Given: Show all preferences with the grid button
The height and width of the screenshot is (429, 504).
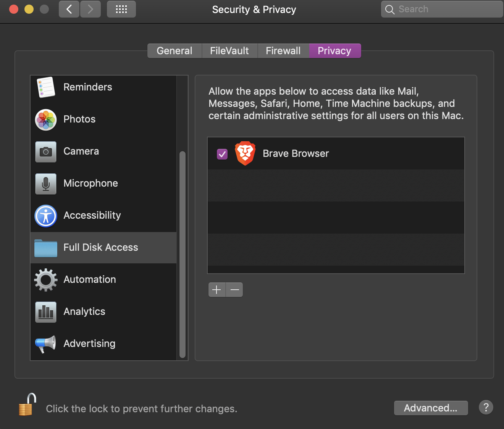Looking at the screenshot, I should (121, 9).
